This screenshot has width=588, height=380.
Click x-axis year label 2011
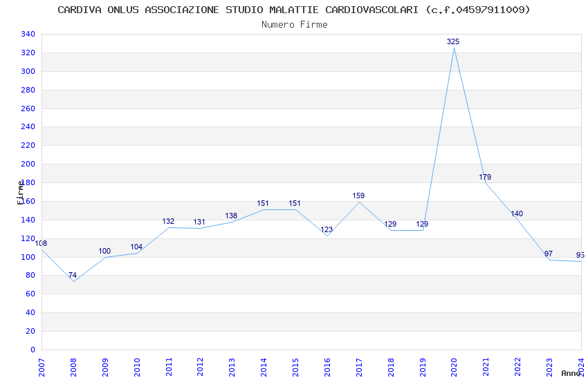point(169,367)
